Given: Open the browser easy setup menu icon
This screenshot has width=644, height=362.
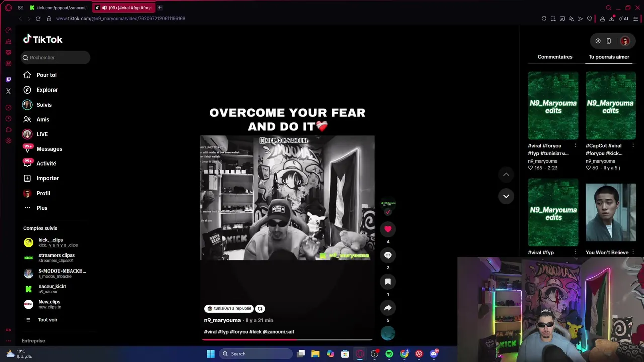Looking at the screenshot, I should [x=636, y=19].
